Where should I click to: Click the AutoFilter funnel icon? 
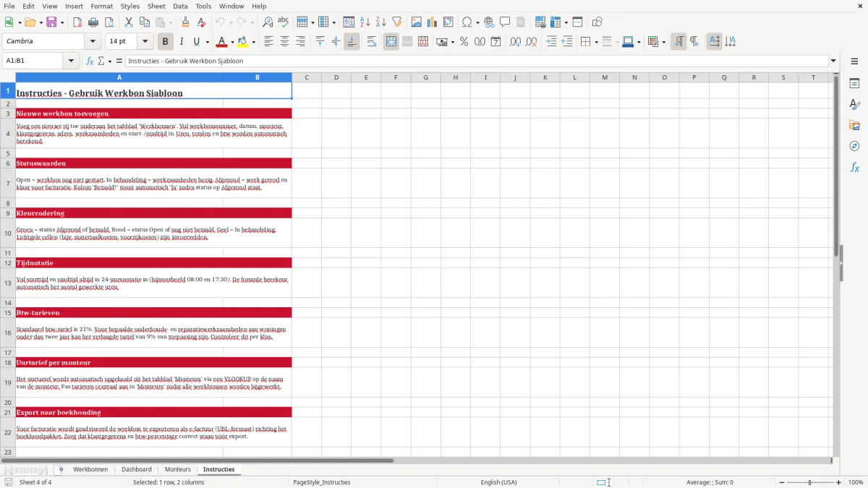[396, 22]
